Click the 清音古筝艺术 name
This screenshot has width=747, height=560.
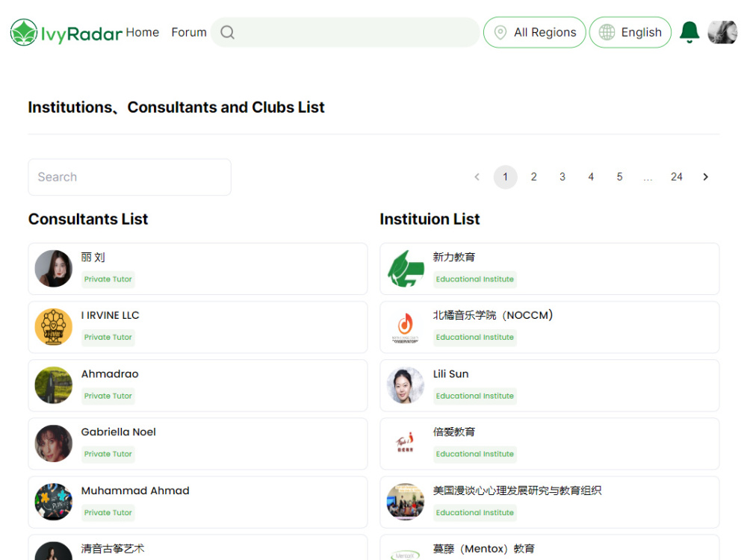(x=113, y=549)
